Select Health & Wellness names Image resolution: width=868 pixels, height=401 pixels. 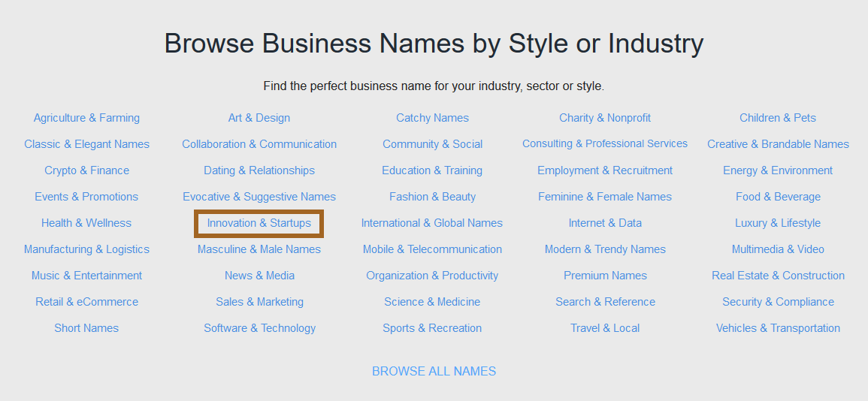86,223
